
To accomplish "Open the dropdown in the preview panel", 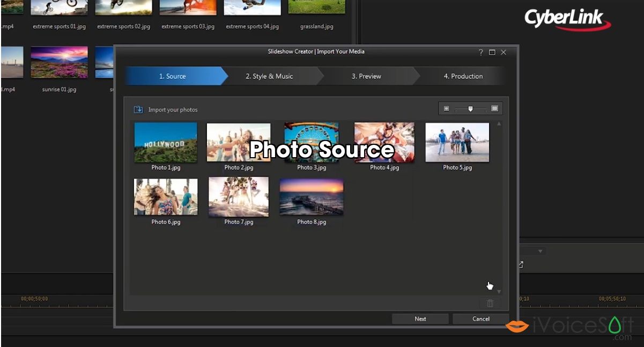I will pos(541,251).
